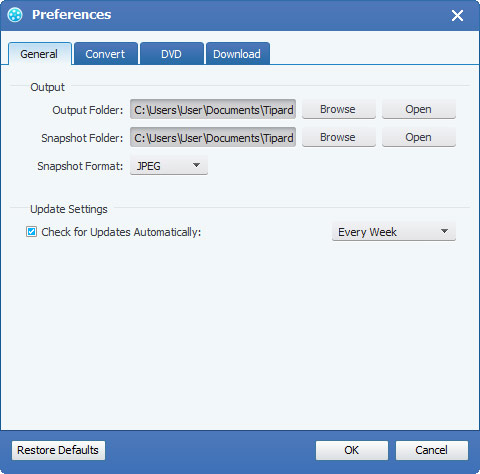Open the Every Week update frequency dropdown
The image size is (480, 474).
pyautogui.click(x=394, y=232)
